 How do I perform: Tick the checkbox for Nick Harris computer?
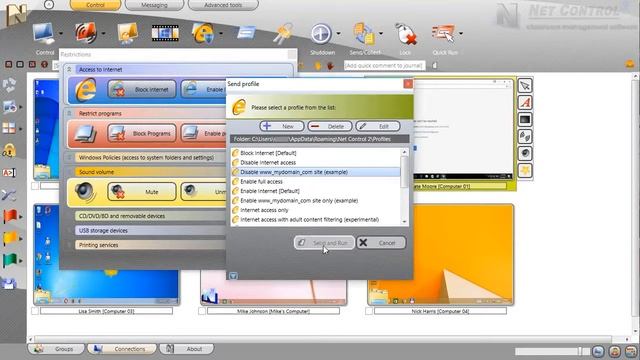369,311
